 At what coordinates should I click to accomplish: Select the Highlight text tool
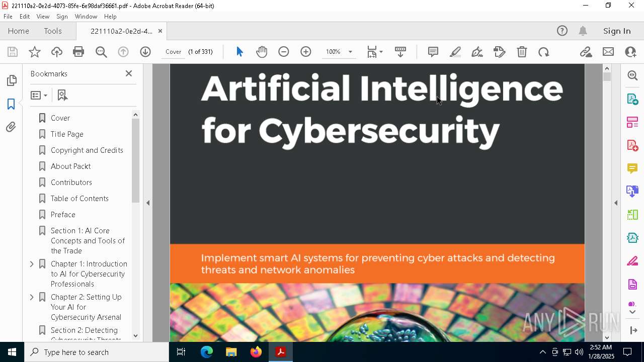455,52
